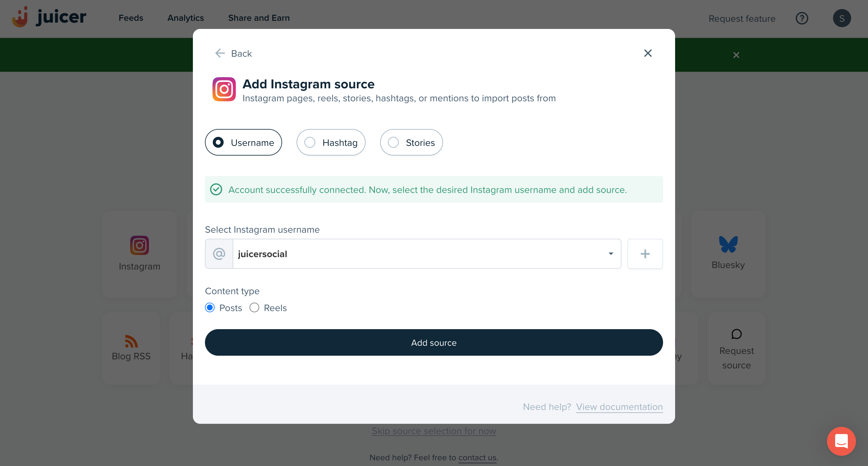Open the help question mark icon
This screenshot has width=868, height=466.
tap(802, 18)
